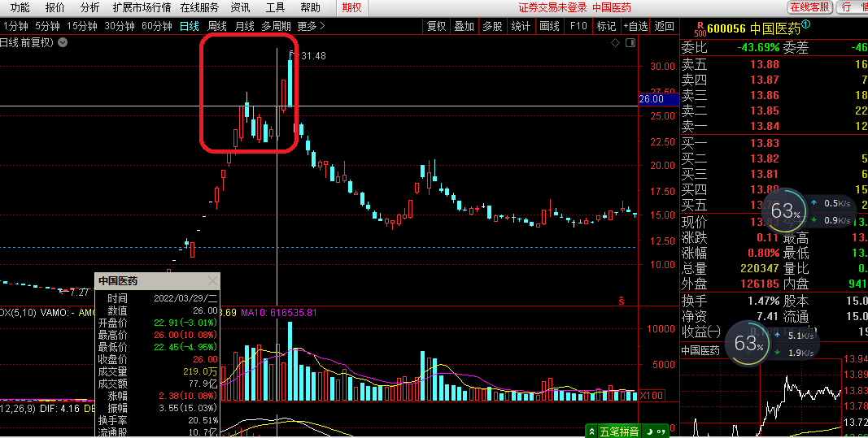Screen dimensions: 868x438
Task: Open the 在线服务 menu
Action: click(199, 8)
